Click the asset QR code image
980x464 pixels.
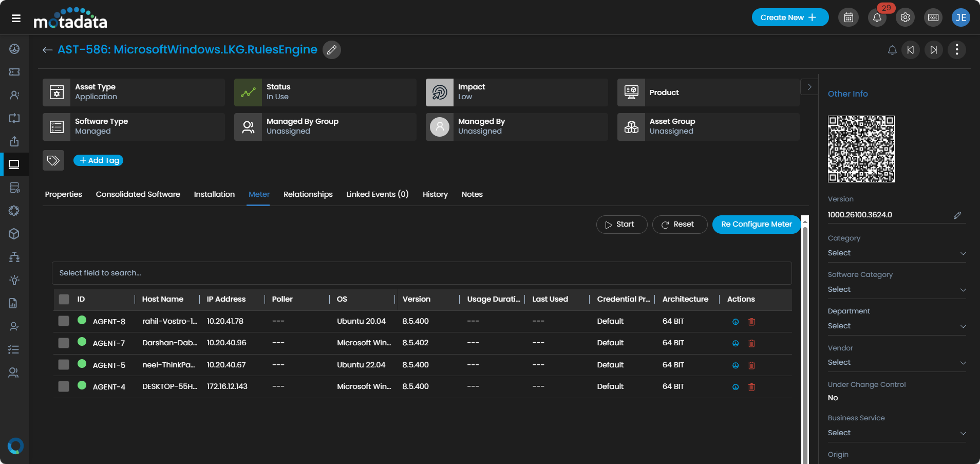[x=861, y=149]
